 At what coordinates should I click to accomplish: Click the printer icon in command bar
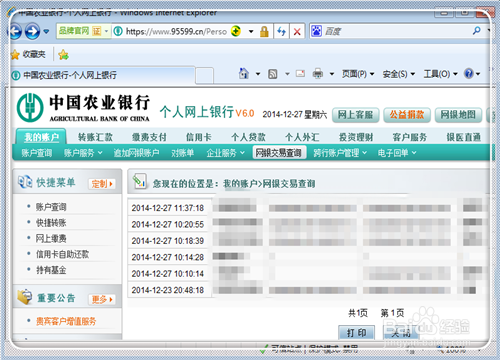318,73
